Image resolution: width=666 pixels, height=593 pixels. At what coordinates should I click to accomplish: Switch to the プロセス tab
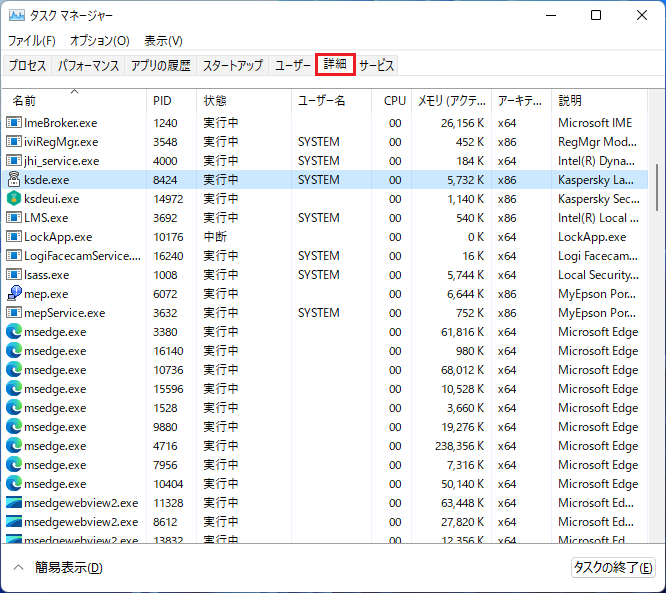click(28, 65)
